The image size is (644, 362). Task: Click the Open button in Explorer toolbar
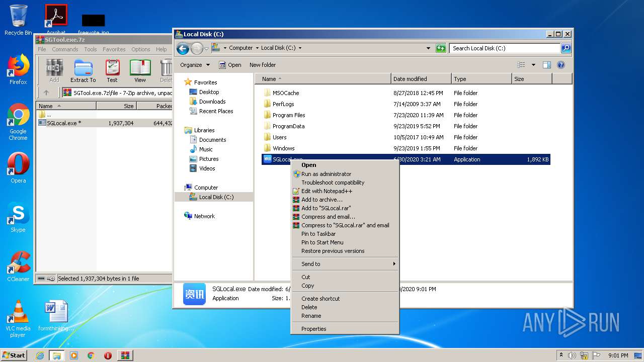pos(230,65)
